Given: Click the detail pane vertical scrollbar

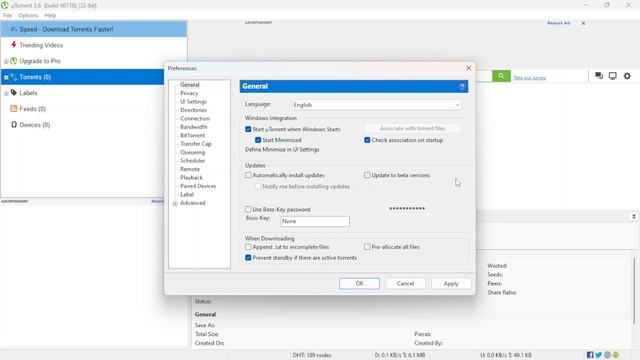Looking at the screenshot, I should pyautogui.click(x=634, y=290).
